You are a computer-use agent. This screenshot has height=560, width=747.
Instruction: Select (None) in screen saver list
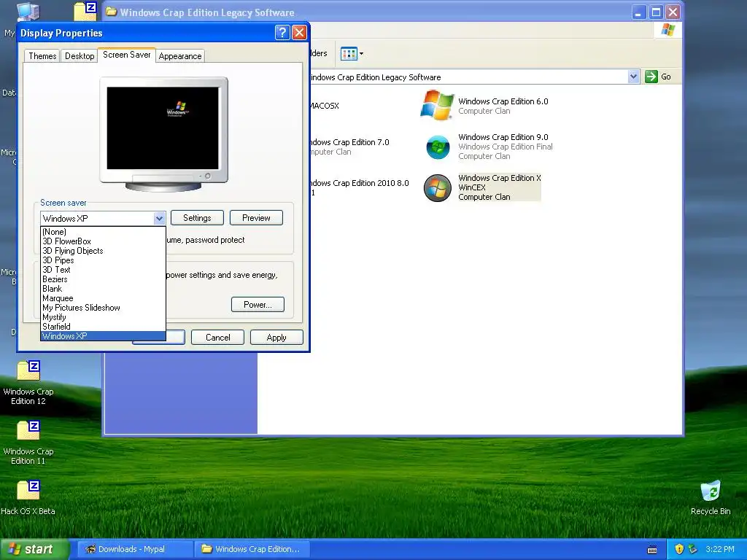[103, 232]
